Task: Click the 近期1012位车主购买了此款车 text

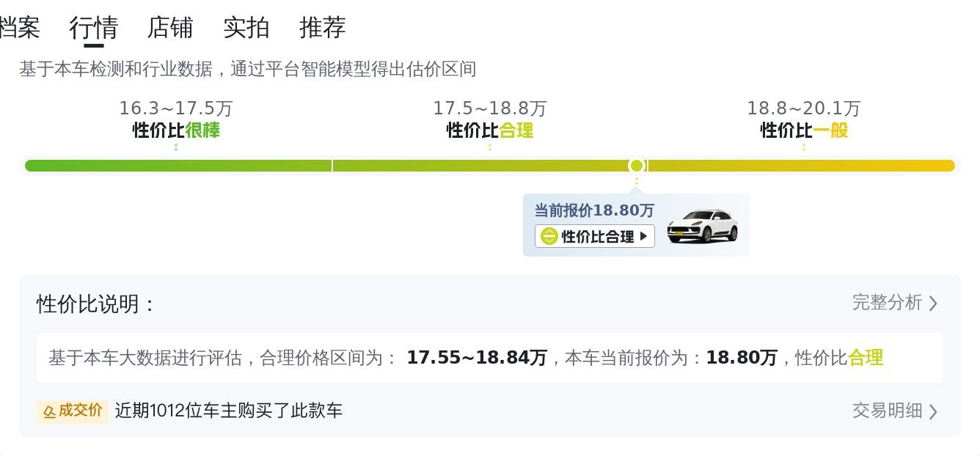Action: pos(228,411)
